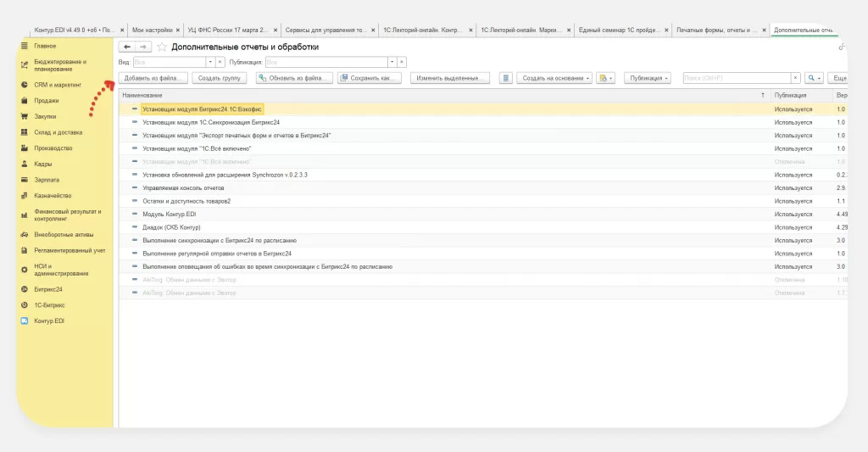Click the Кадры person icon in sidebar
The image size is (868, 452).
pos(25,164)
